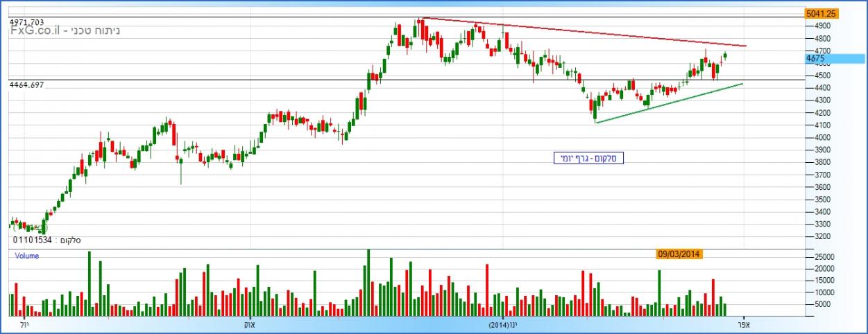This screenshot has height=334, width=868.
Task: Click the 'ינו(2014)' date axis label
Action: [502, 325]
